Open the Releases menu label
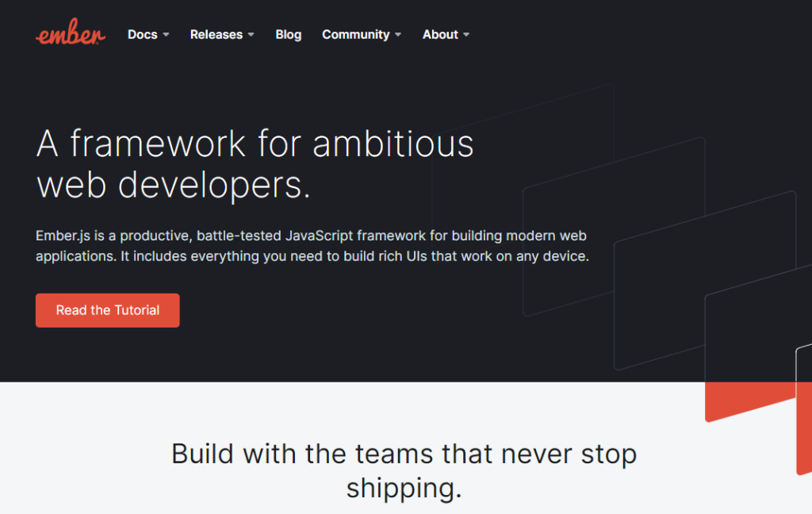The width and height of the screenshot is (812, 514). [x=216, y=35]
